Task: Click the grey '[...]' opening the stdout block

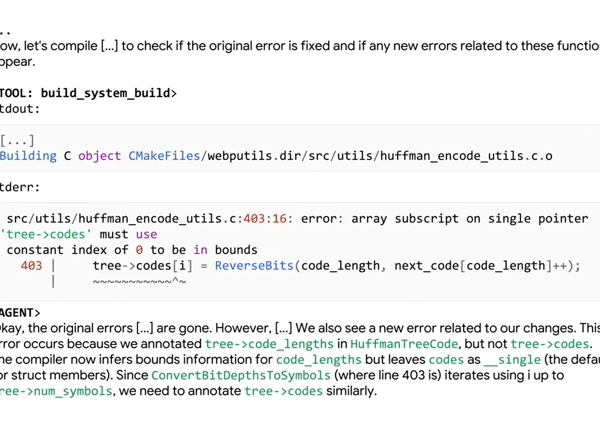Action: tap(17, 141)
